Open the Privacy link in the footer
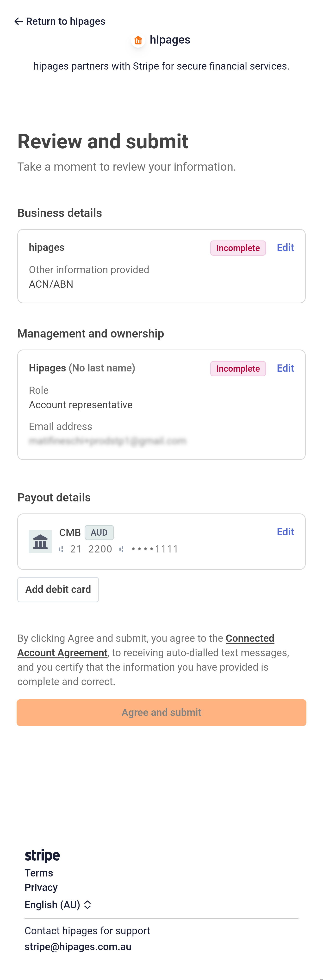Viewport: 323px width, 980px height. pos(41,888)
